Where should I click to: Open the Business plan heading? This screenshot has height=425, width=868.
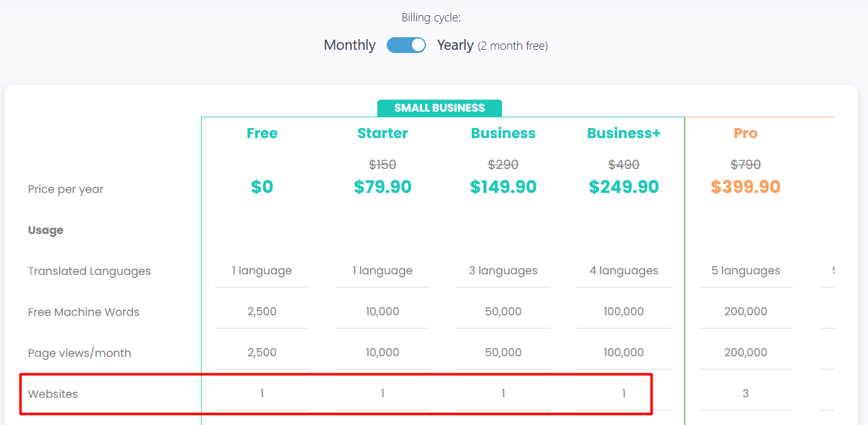[503, 133]
